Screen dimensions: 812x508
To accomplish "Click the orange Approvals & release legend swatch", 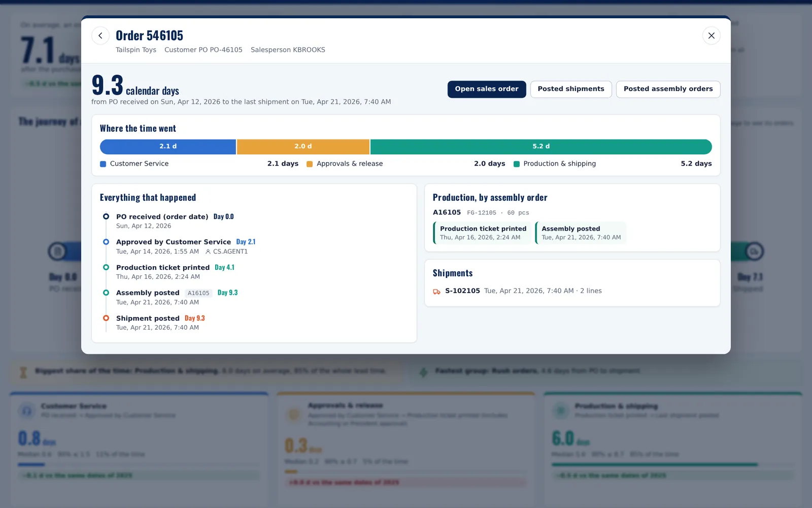I will [x=310, y=164].
